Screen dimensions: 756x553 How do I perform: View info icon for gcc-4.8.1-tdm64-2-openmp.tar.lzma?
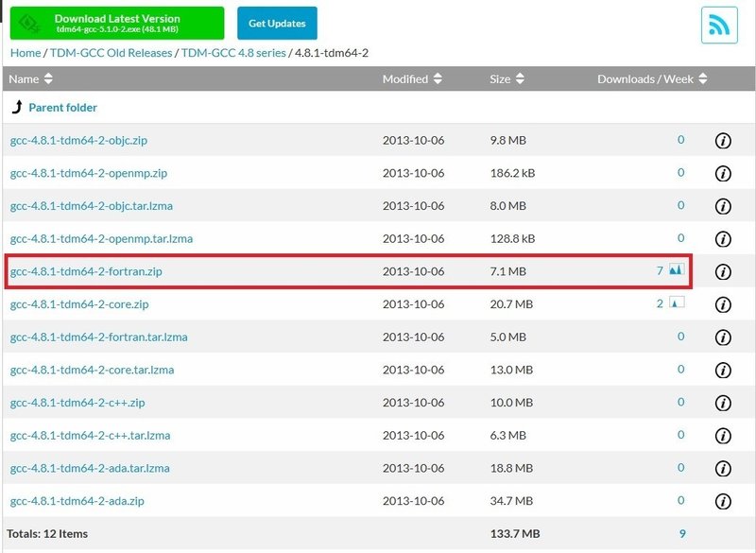coord(723,239)
